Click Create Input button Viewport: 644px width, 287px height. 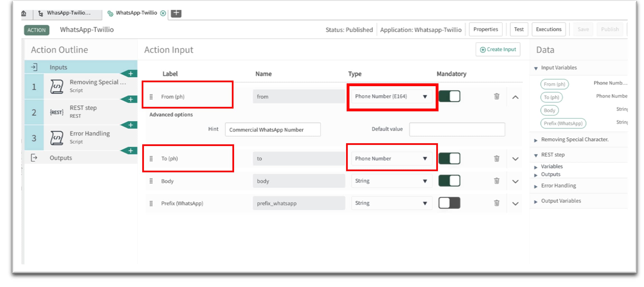498,50
